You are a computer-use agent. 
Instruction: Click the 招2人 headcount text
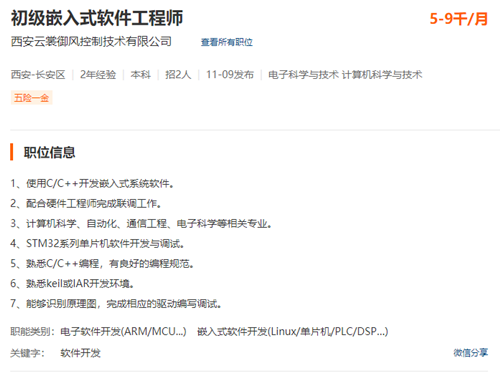pyautogui.click(x=178, y=74)
